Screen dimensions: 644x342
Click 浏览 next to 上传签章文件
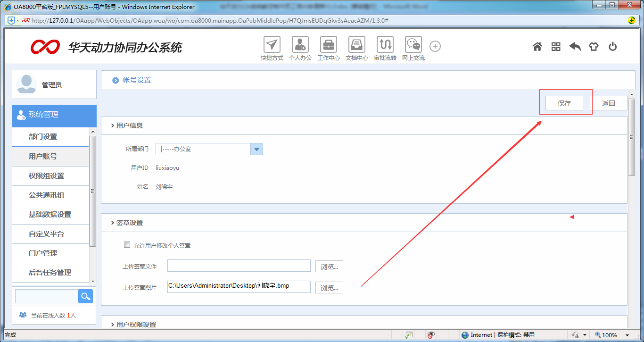click(x=329, y=266)
